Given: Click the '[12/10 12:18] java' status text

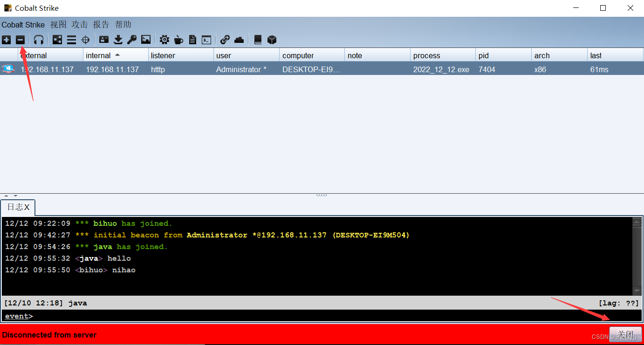Looking at the screenshot, I should 46,303.
